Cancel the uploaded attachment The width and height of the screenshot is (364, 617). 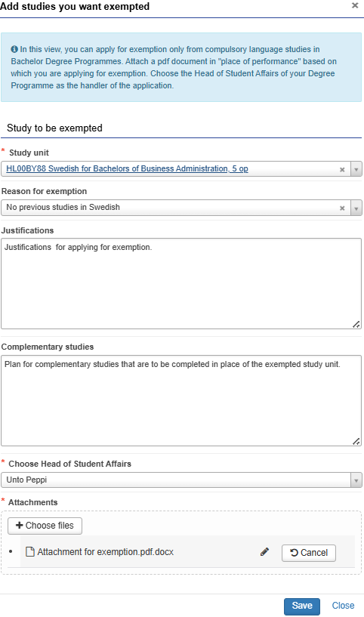[309, 553]
